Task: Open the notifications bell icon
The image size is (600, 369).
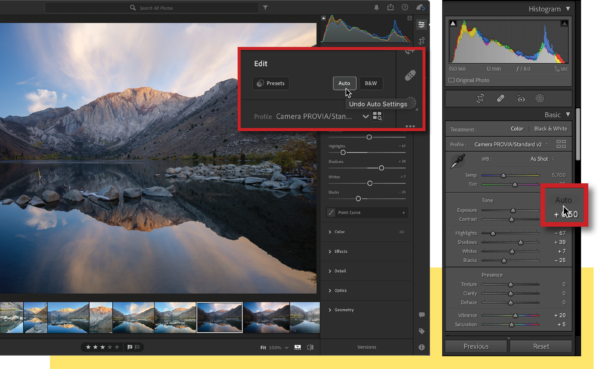Action: point(377,8)
